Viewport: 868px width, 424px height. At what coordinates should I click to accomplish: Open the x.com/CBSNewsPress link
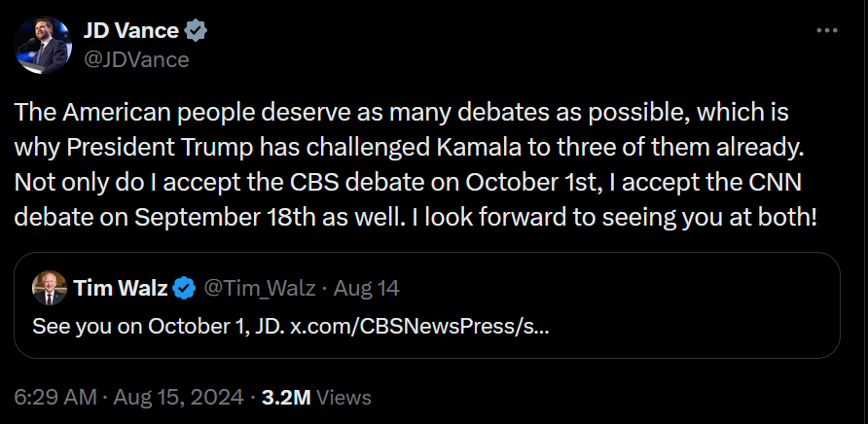point(419,325)
